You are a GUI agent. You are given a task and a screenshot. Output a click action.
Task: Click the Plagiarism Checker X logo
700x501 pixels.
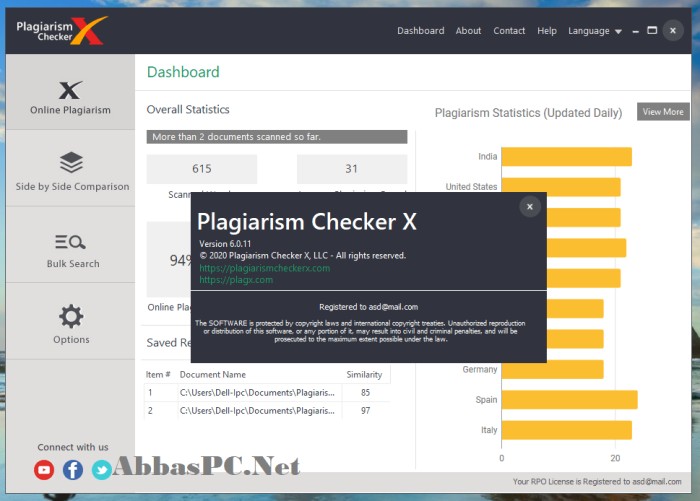62,31
